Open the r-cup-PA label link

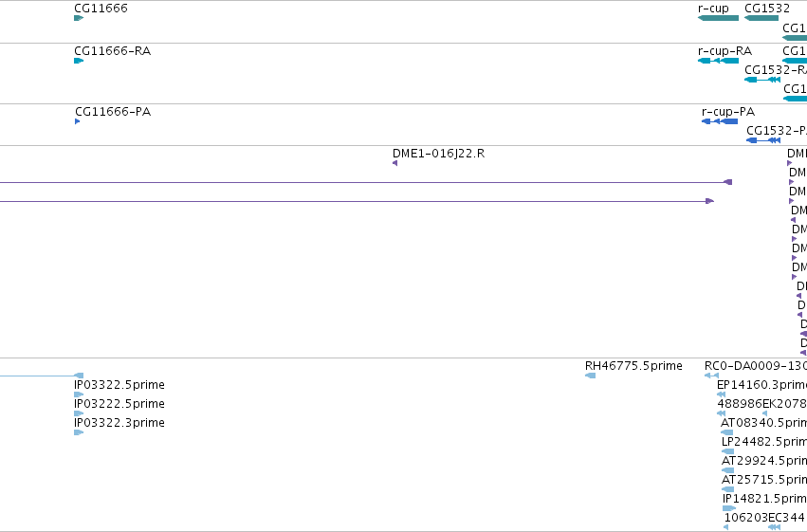pos(727,112)
